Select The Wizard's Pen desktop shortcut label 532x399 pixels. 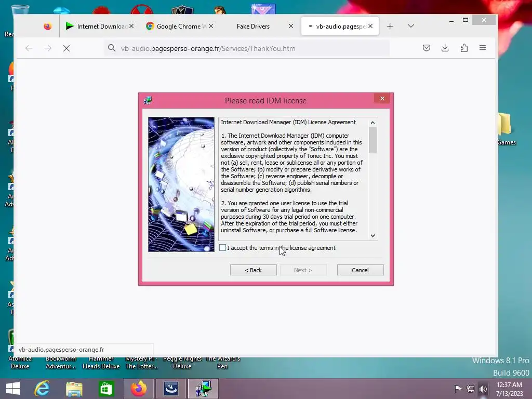[222, 362]
